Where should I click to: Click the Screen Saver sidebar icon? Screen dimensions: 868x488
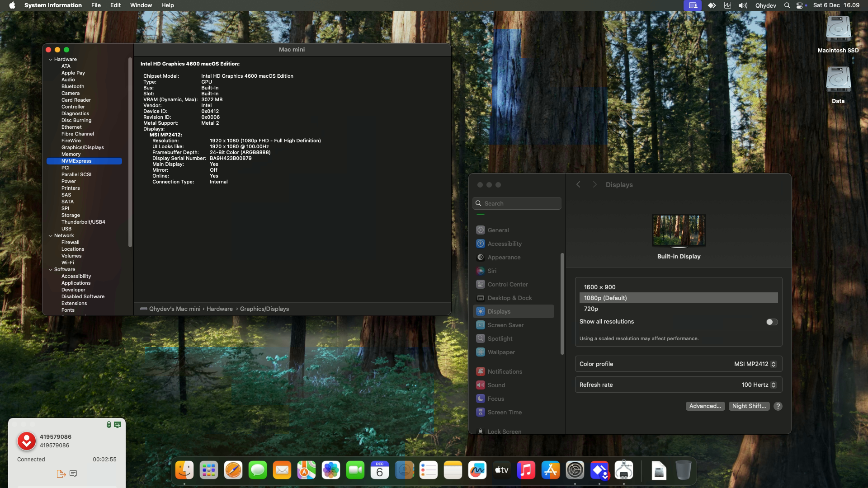[480, 325]
